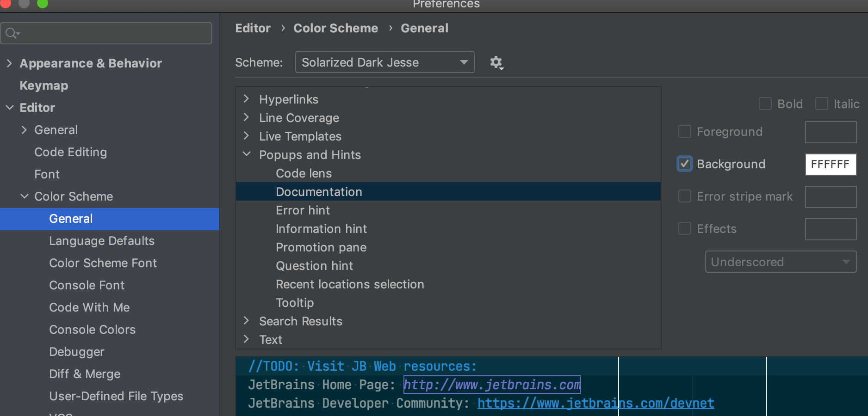Click the Color Scheme breadcrumb
This screenshot has width=868, height=416.
335,28
